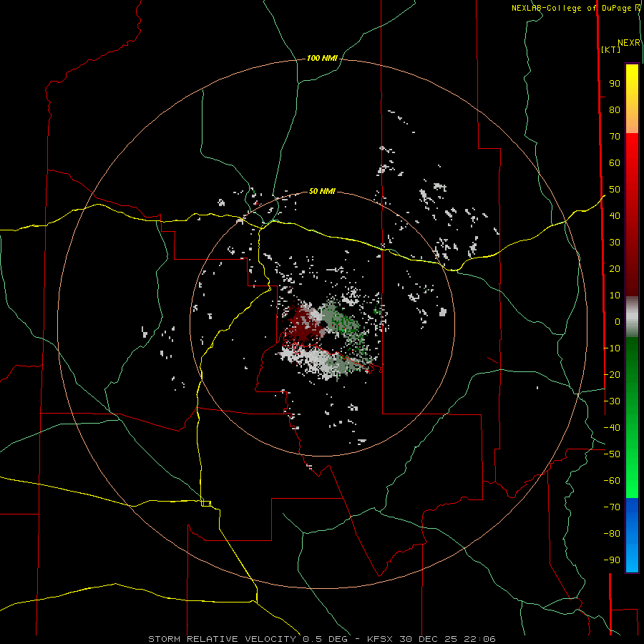Click the -10 value on velocity scale

coord(612,348)
